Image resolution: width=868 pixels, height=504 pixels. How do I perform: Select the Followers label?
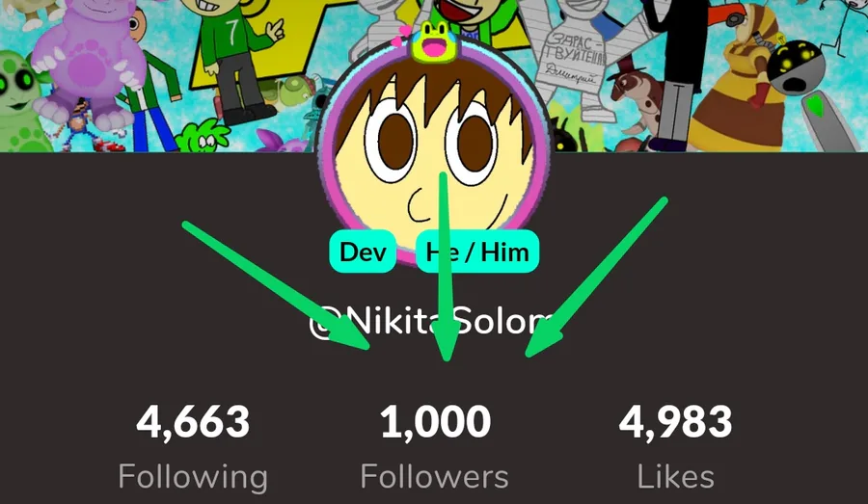point(435,476)
